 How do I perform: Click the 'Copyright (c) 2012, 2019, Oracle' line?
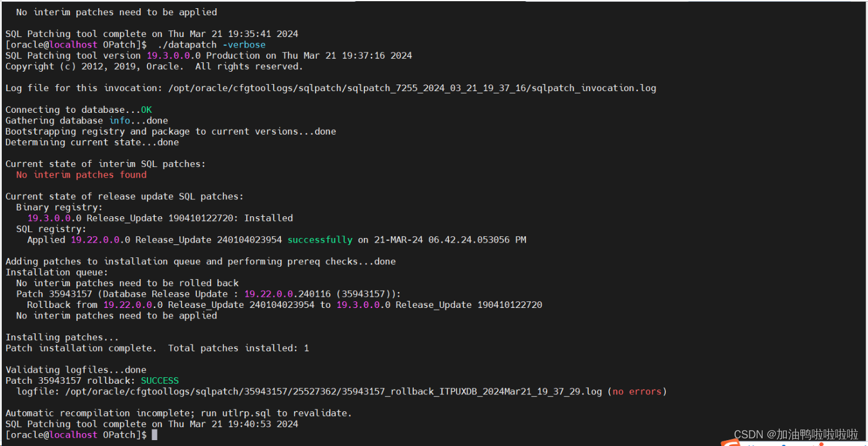point(154,66)
